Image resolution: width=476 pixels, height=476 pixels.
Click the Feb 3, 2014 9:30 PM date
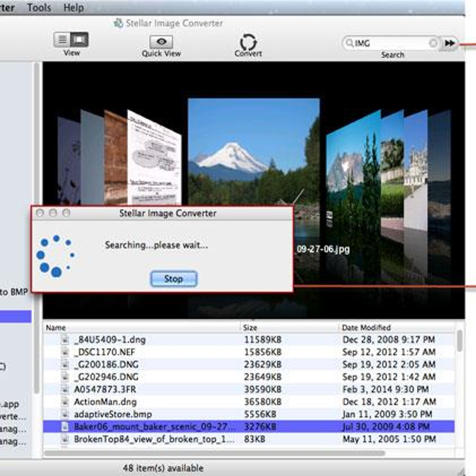(386, 389)
